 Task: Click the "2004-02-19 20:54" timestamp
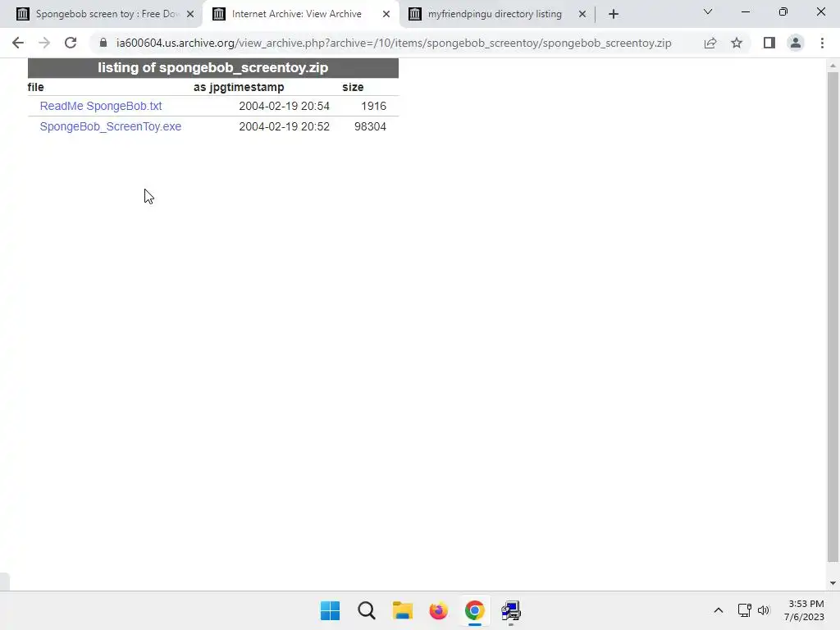pos(284,106)
